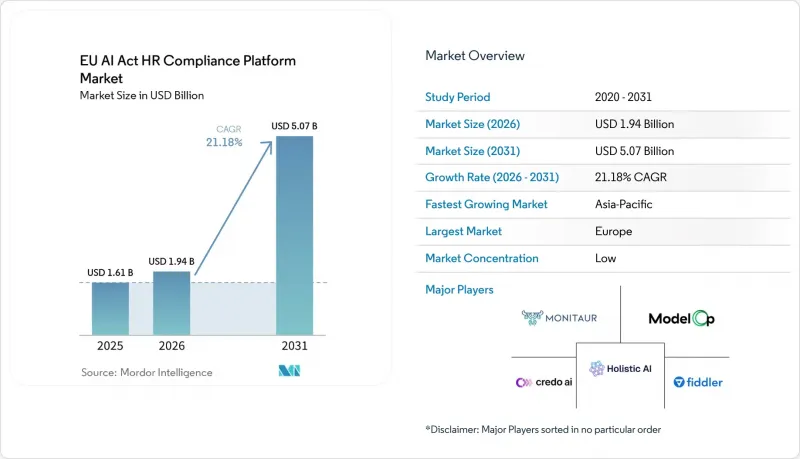Click the '2026' axis label
800x459 pixels.
click(171, 346)
